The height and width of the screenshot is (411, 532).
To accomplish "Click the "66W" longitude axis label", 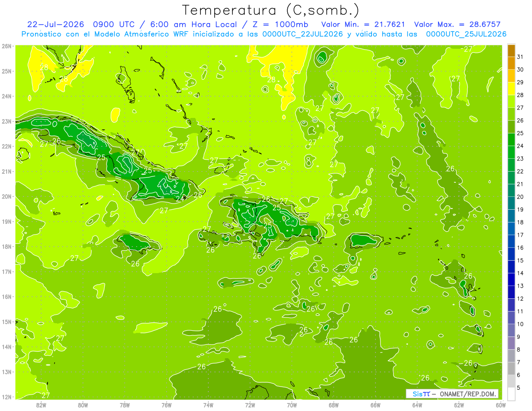I will pyautogui.click(x=376, y=405).
